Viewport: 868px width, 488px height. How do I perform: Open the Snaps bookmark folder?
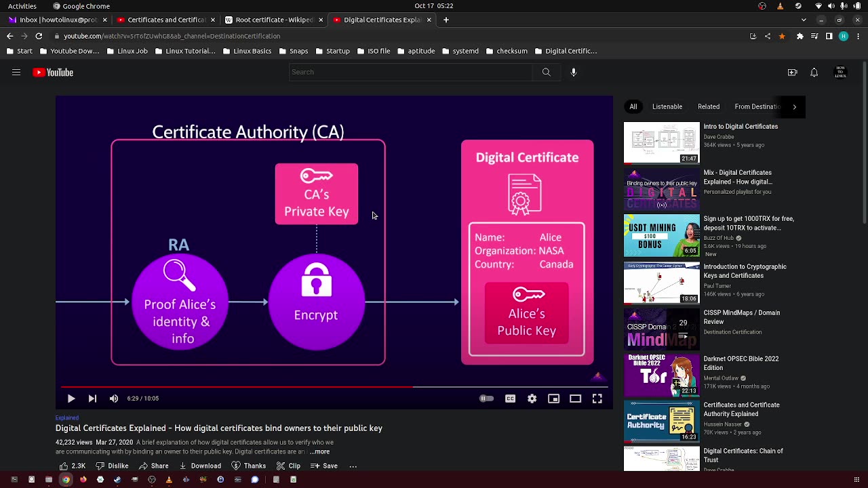point(294,51)
